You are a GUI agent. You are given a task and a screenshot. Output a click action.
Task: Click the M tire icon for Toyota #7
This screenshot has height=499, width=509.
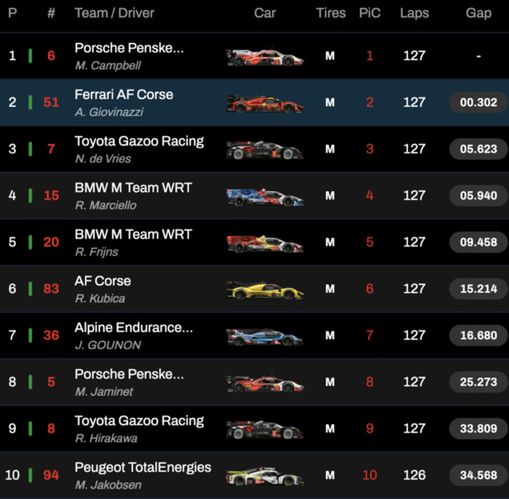pyautogui.click(x=330, y=149)
